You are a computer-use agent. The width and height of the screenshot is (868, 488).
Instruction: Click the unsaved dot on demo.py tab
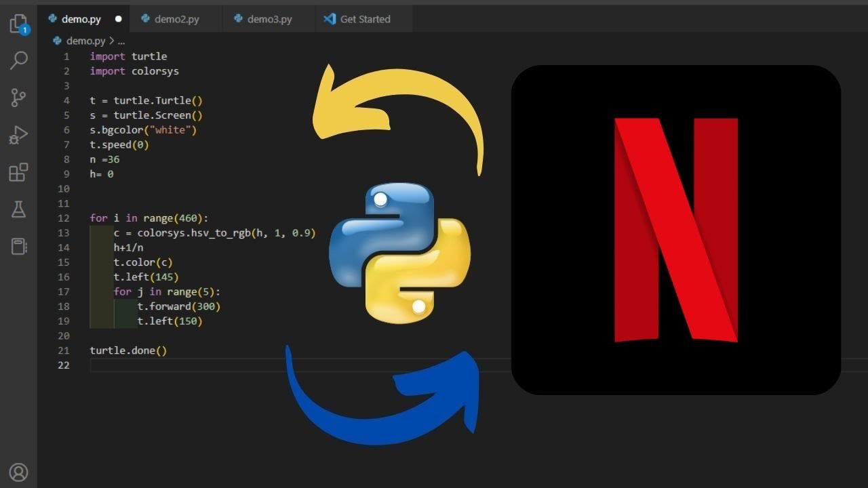118,19
